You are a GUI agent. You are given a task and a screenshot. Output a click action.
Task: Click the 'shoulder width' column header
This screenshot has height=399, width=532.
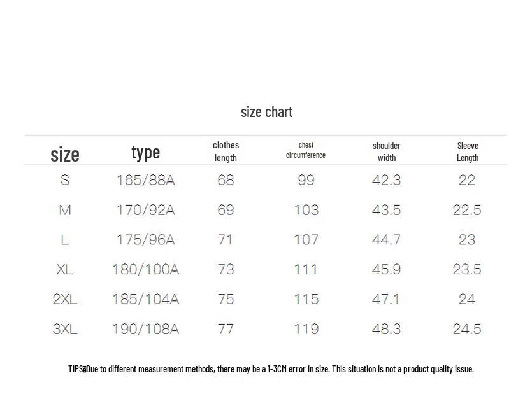[387, 152]
